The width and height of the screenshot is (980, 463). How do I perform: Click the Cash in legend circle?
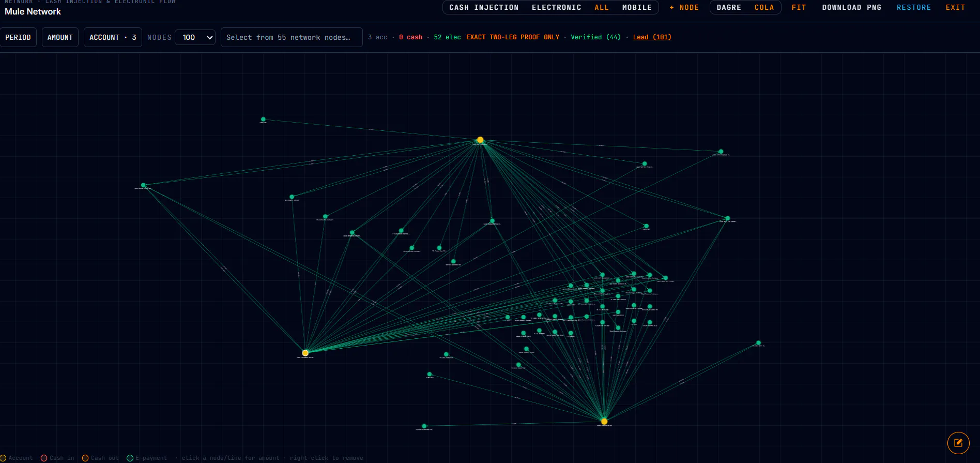click(44, 458)
